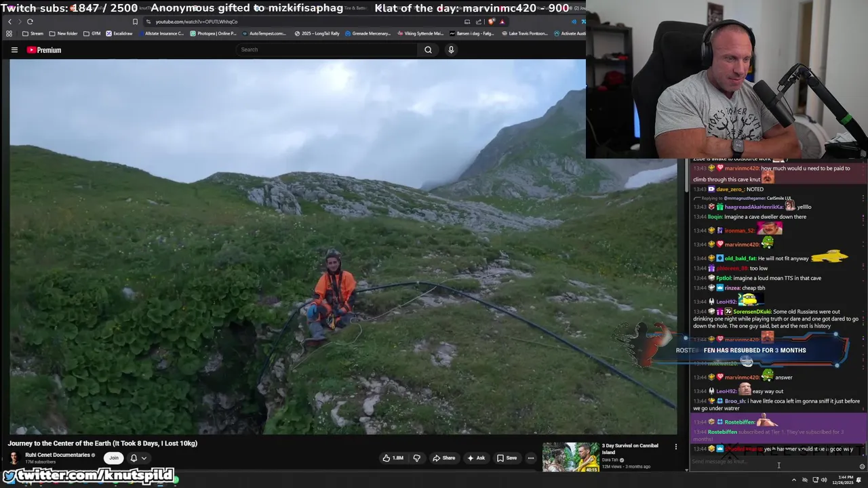Open the GYM bookmark folder
The height and width of the screenshot is (488, 868).
(92, 33)
